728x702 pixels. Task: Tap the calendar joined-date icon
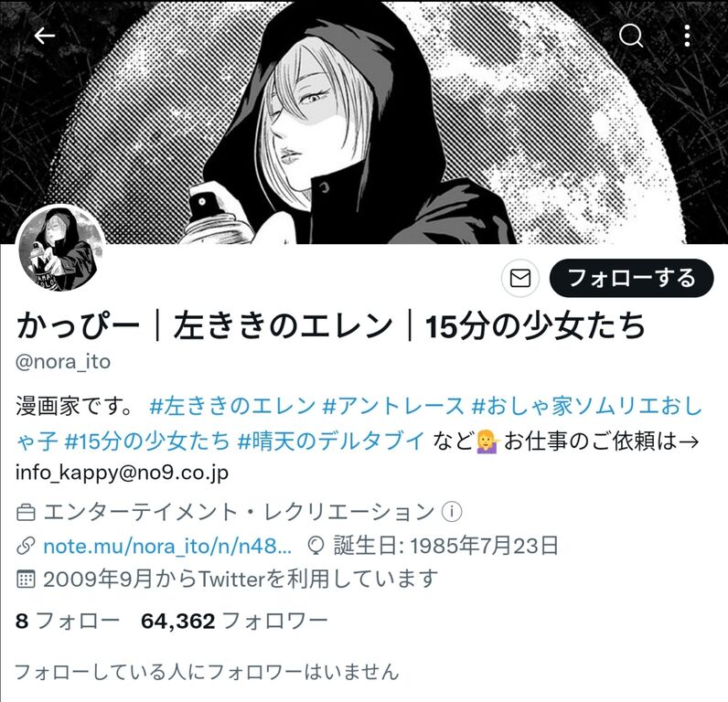(x=26, y=580)
